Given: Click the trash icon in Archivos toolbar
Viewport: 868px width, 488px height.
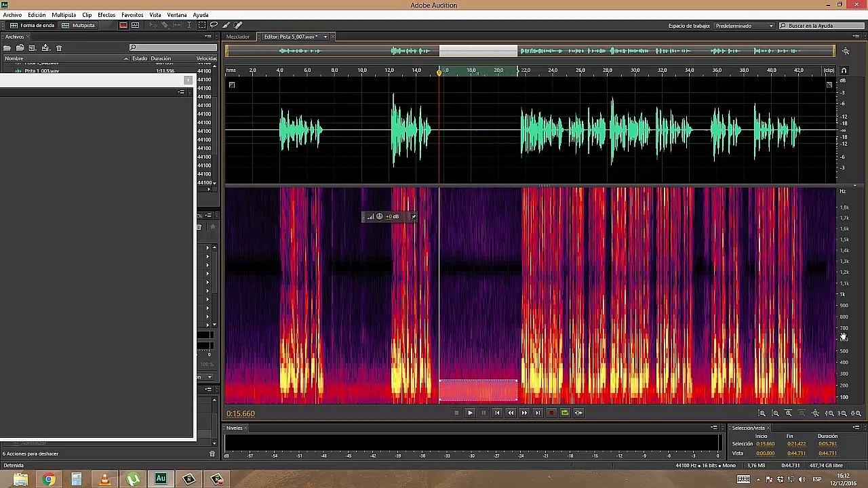Looking at the screenshot, I should coord(59,48).
